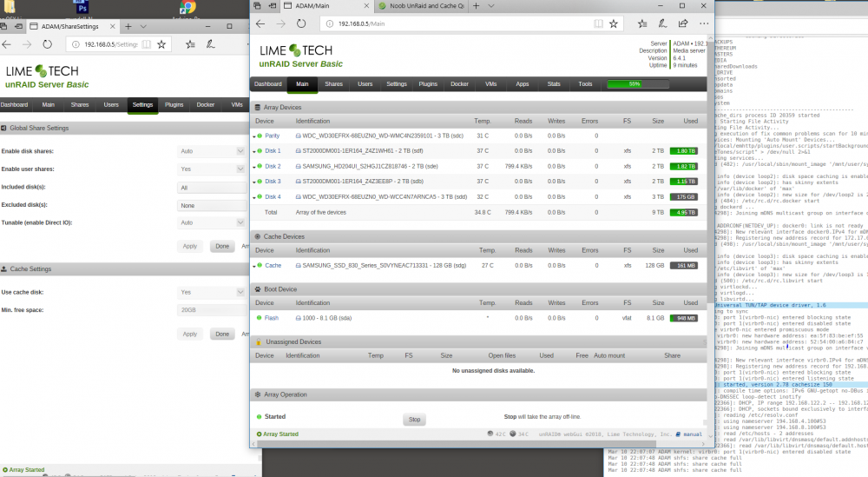The image size is (868, 477).
Task: Click the Disk 2 SAMSUNG_HD204UI drive icon
Action: point(299,166)
